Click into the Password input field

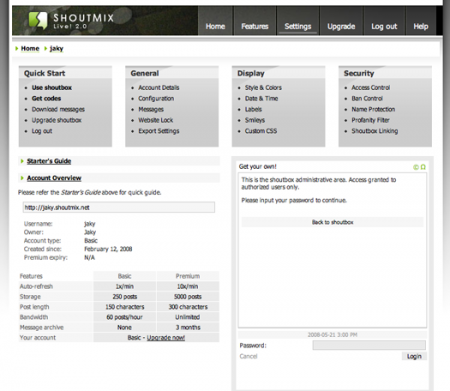(x=369, y=345)
